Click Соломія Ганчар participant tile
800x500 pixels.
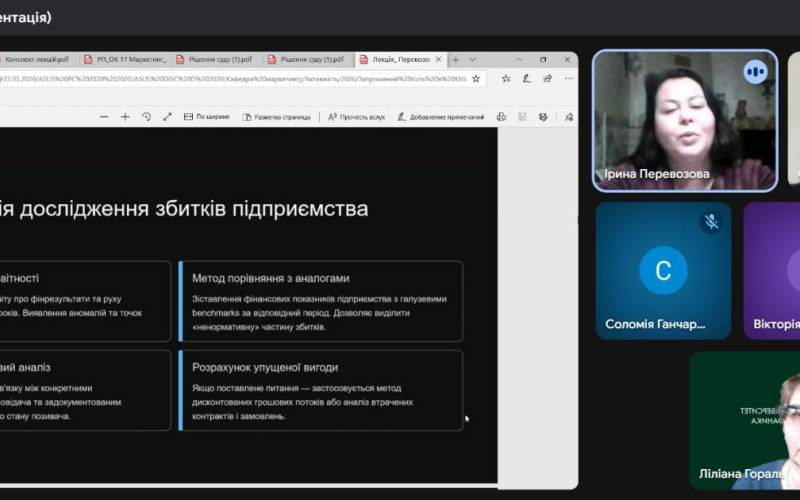coord(663,270)
